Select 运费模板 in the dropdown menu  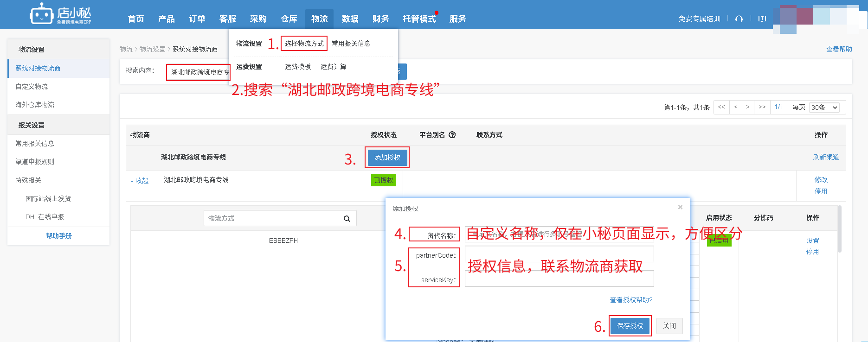point(298,67)
